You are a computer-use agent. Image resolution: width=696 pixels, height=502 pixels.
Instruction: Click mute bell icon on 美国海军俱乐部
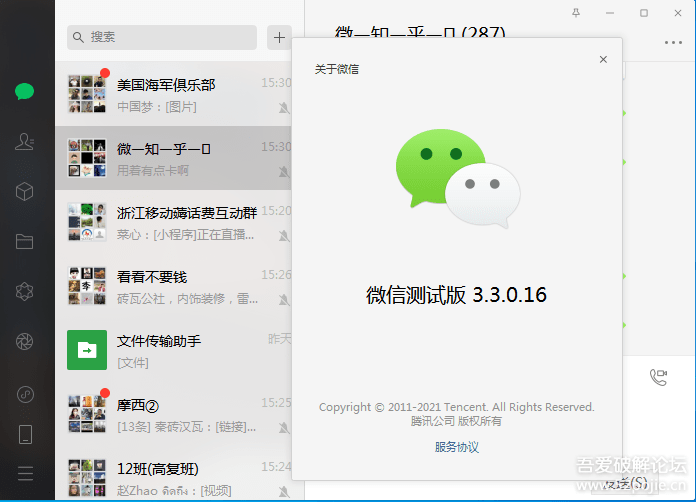click(x=284, y=108)
